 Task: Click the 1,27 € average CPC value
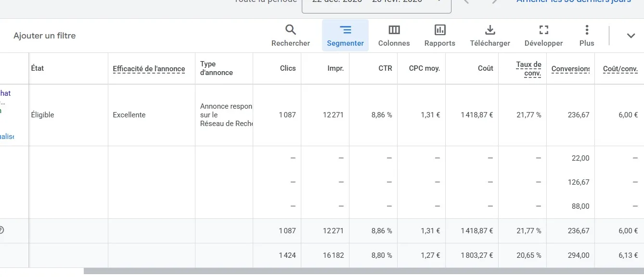pos(430,255)
